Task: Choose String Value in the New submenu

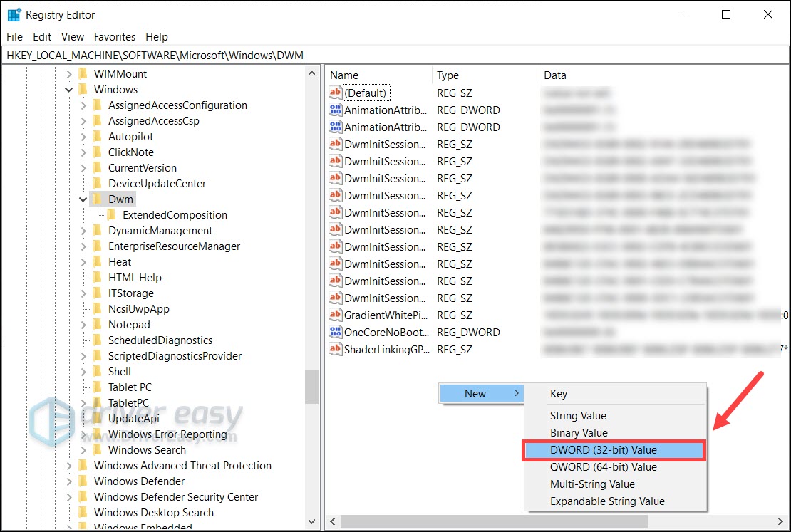Action: coord(615,415)
